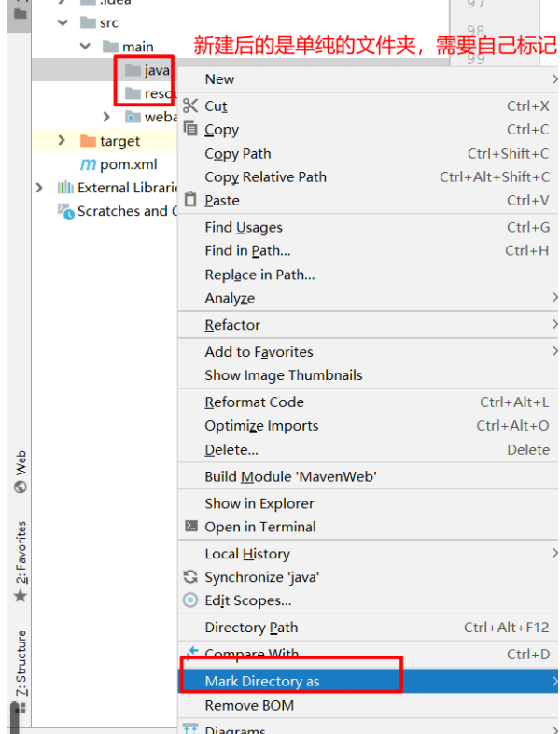Click the pom.xml Maven file icon
The width and height of the screenshot is (560, 734).
(88, 164)
